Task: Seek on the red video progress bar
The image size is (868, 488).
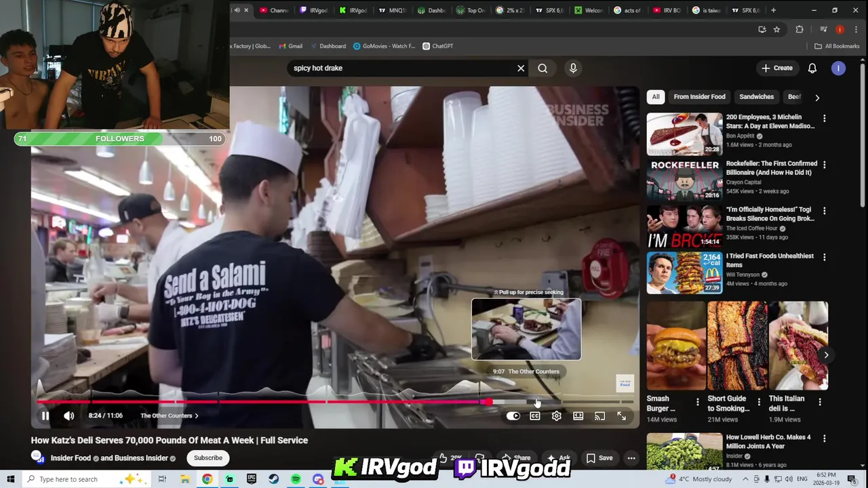Action: pyautogui.click(x=335, y=402)
